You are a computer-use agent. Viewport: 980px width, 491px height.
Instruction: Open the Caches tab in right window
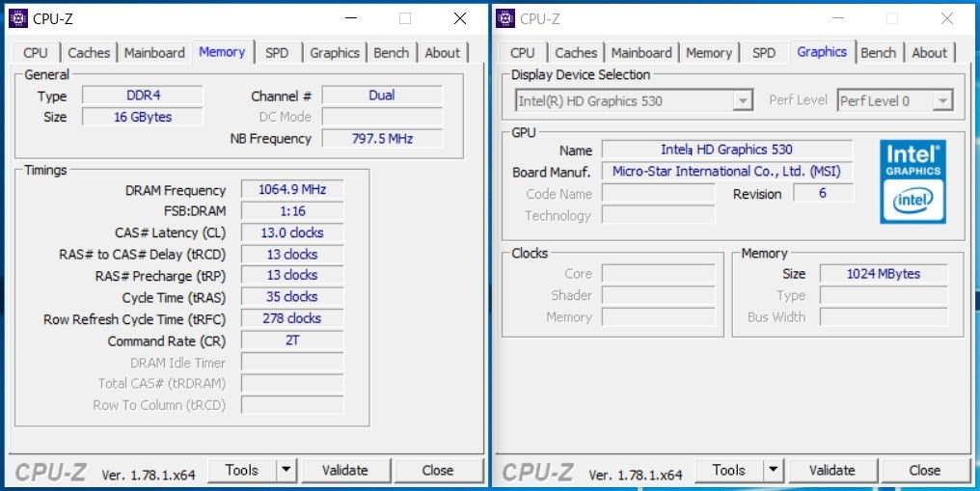pyautogui.click(x=576, y=53)
